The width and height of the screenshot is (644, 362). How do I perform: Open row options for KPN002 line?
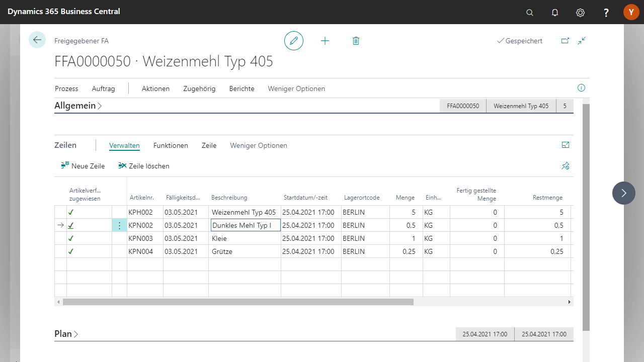(x=119, y=225)
